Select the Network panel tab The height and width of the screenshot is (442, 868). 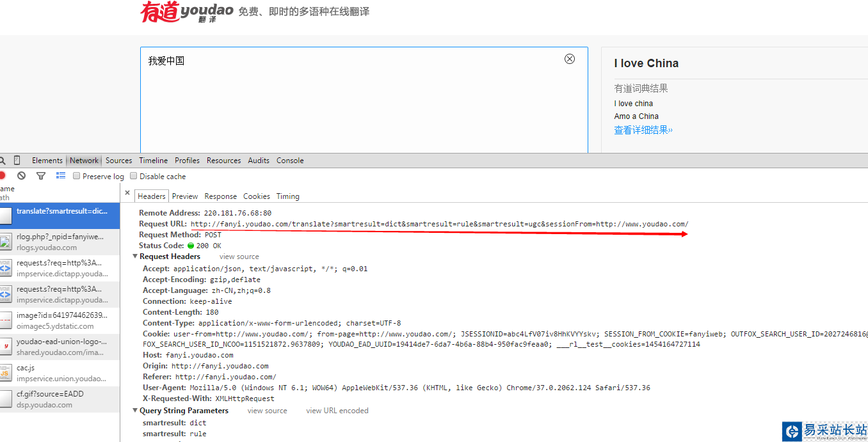pyautogui.click(x=84, y=161)
